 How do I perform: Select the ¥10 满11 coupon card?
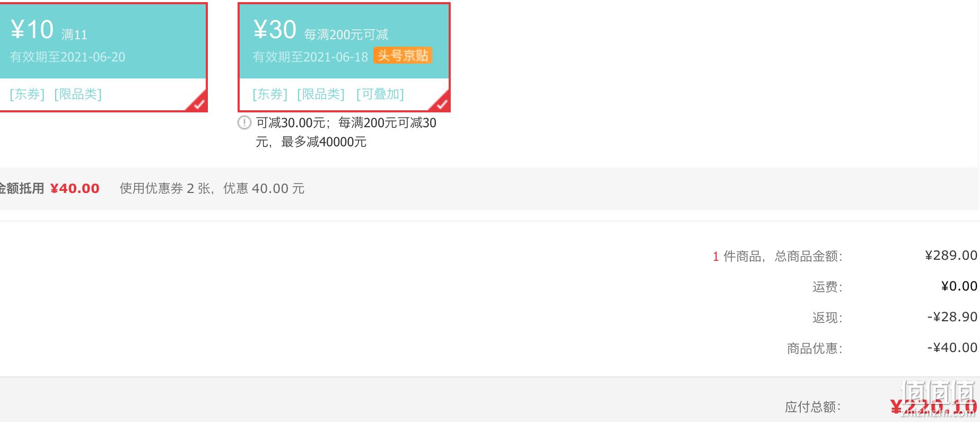click(x=103, y=57)
